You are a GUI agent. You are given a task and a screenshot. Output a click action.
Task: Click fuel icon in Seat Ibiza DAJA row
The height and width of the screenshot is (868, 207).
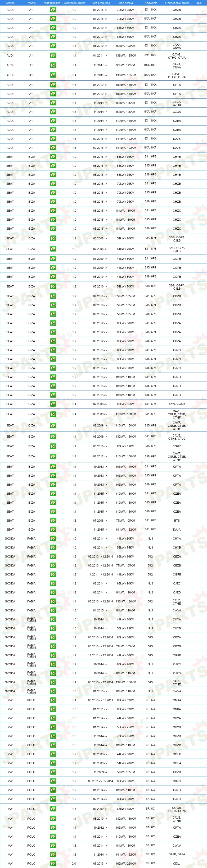pos(53,529)
